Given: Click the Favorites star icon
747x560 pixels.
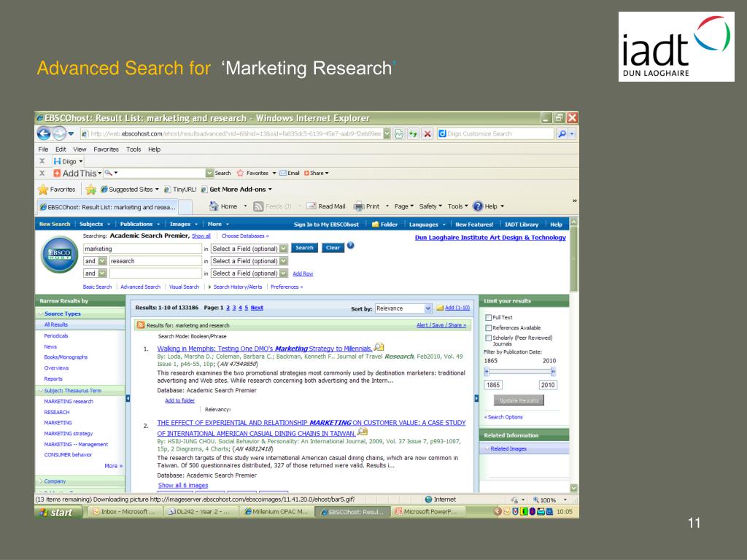Looking at the screenshot, I should point(43,190).
